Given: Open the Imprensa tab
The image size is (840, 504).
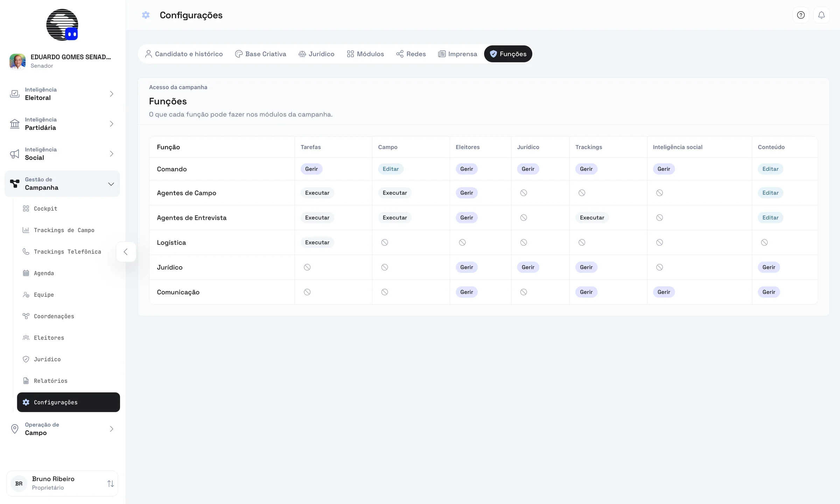Looking at the screenshot, I should [x=457, y=54].
